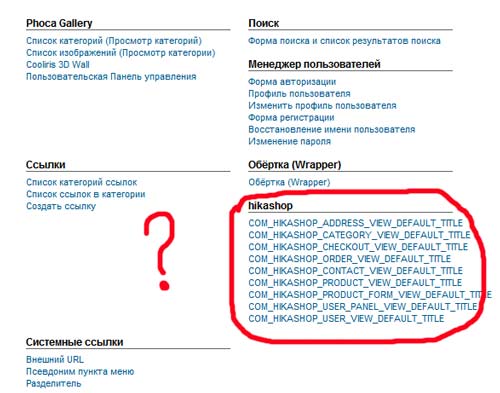Choose the Обёртка (Wrapper) link

click(x=289, y=182)
